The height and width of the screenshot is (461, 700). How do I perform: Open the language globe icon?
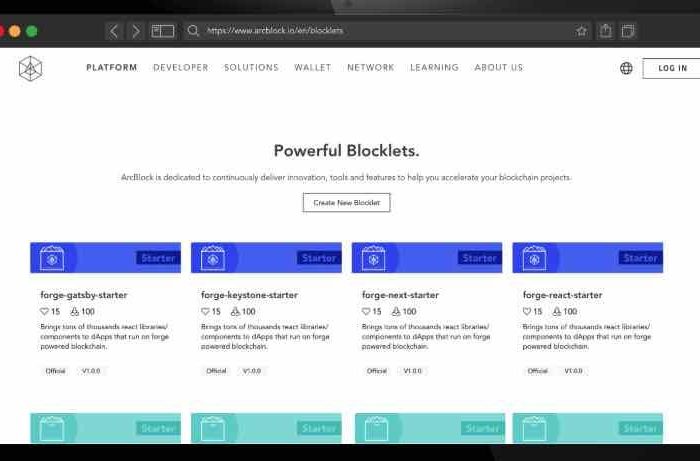[x=626, y=68]
